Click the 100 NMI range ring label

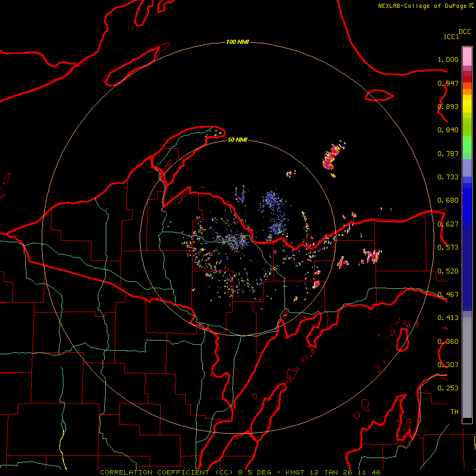(x=237, y=42)
